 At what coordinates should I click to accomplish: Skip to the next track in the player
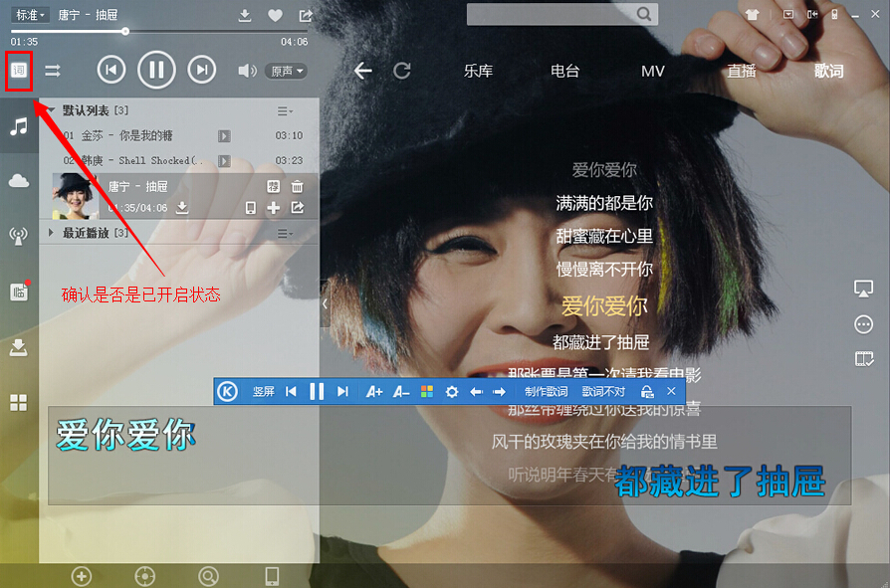point(201,70)
